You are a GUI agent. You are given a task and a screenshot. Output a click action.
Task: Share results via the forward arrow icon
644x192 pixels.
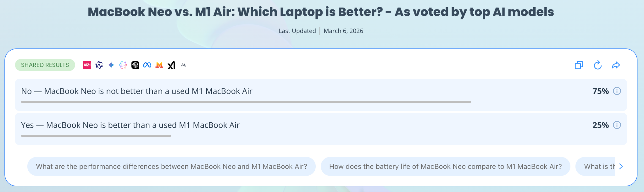coord(616,65)
